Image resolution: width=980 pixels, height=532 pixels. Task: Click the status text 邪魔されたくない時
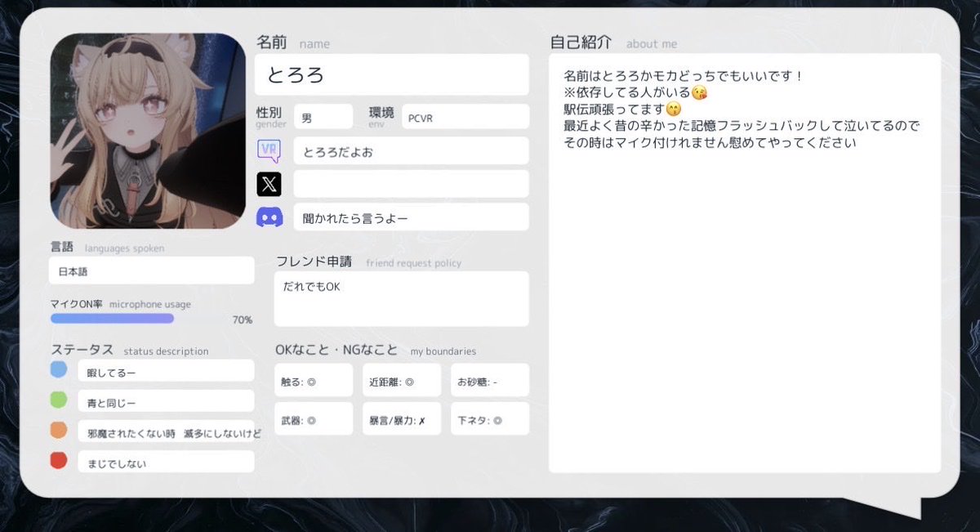tap(131, 433)
